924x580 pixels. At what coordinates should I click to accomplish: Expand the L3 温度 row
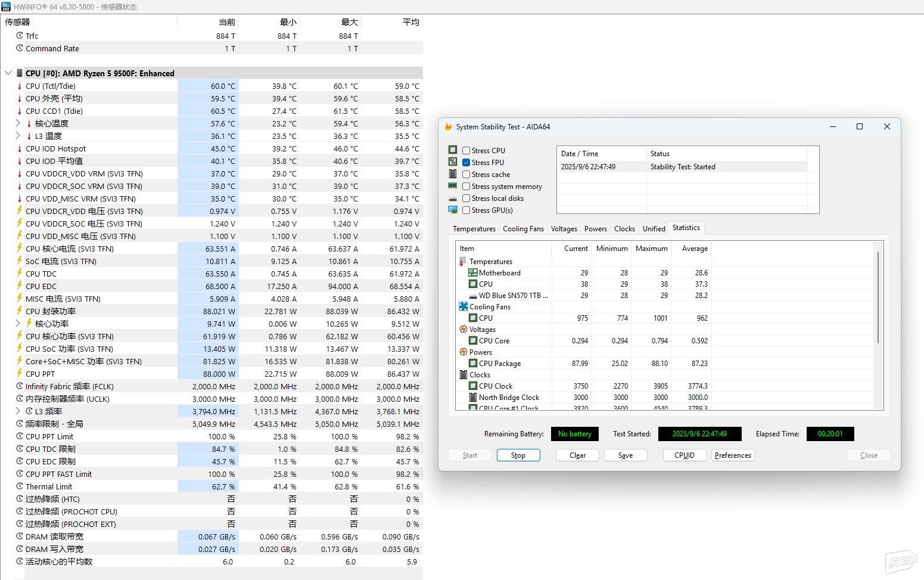coord(18,136)
